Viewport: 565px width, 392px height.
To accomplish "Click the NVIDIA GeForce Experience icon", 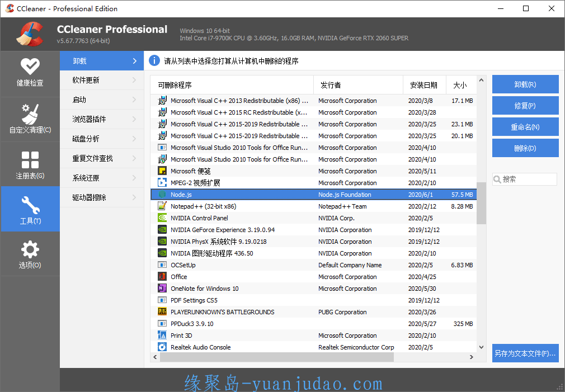I will coord(162,229).
